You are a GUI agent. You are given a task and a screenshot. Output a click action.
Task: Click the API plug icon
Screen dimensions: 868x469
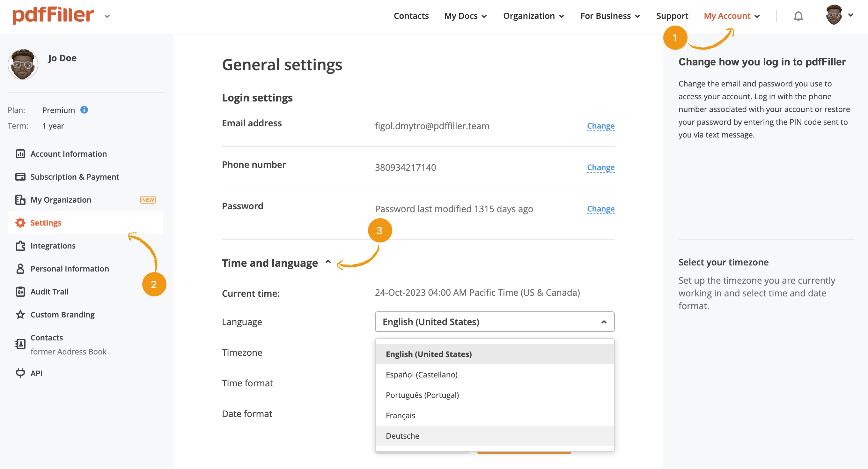pos(20,373)
